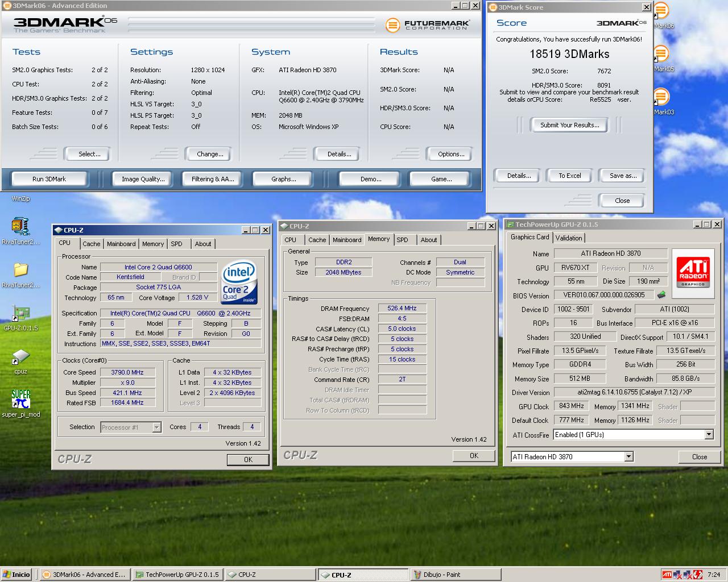
Task: Click system tray clock showing 7:24
Action: click(x=714, y=575)
